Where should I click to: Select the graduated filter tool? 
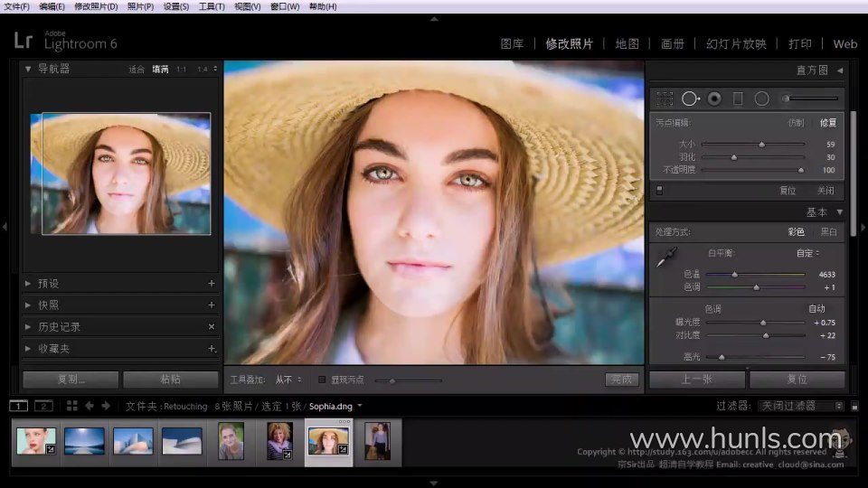738,99
